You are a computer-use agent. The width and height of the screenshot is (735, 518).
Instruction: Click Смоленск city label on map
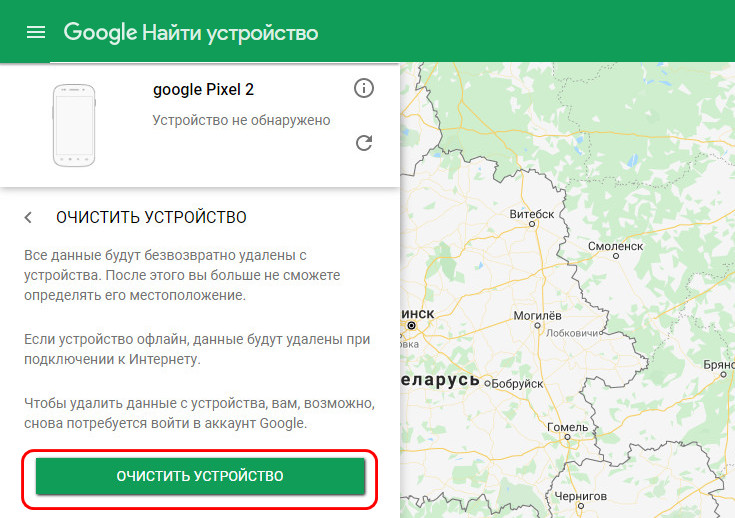tap(615, 246)
